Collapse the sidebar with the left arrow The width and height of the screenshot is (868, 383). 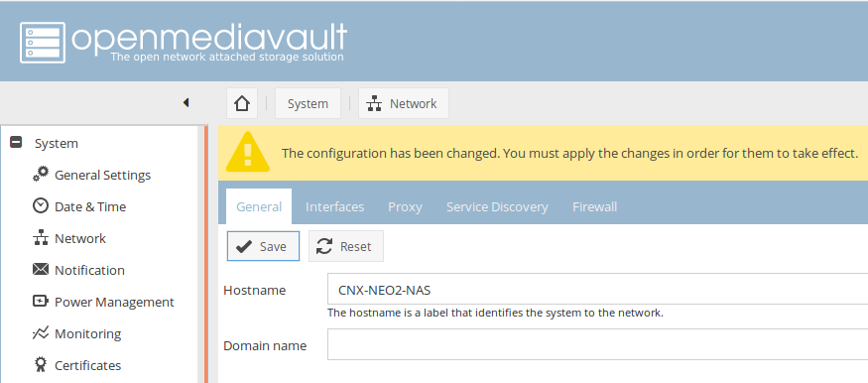[x=186, y=103]
